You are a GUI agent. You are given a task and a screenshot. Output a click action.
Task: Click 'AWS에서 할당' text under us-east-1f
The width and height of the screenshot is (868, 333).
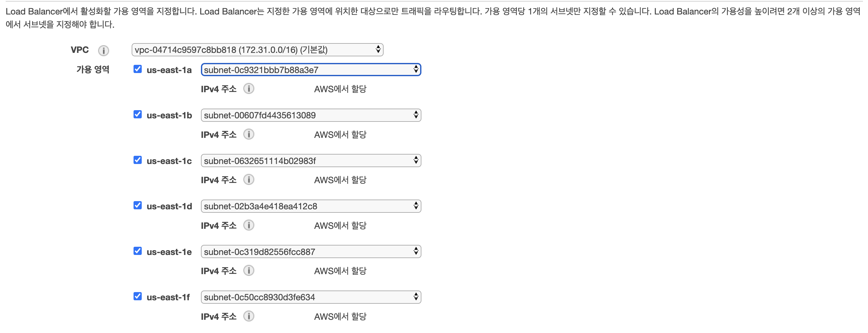click(340, 316)
